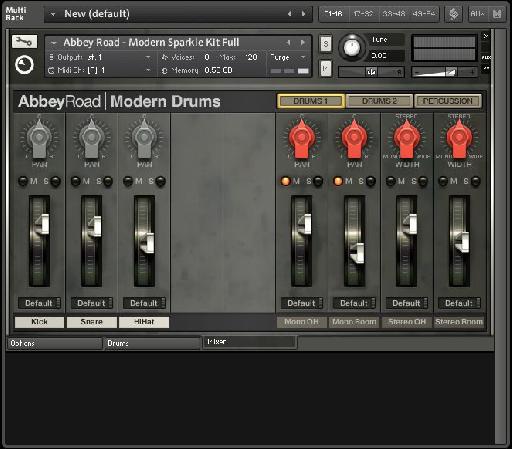Mute the Kick channel
The width and height of the screenshot is (512, 449).
point(23,181)
